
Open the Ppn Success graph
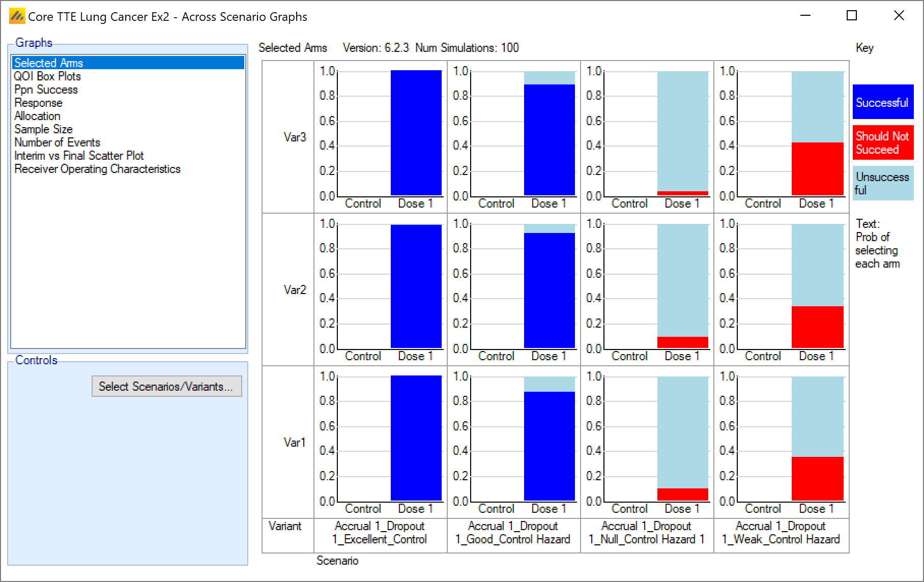tap(46, 90)
